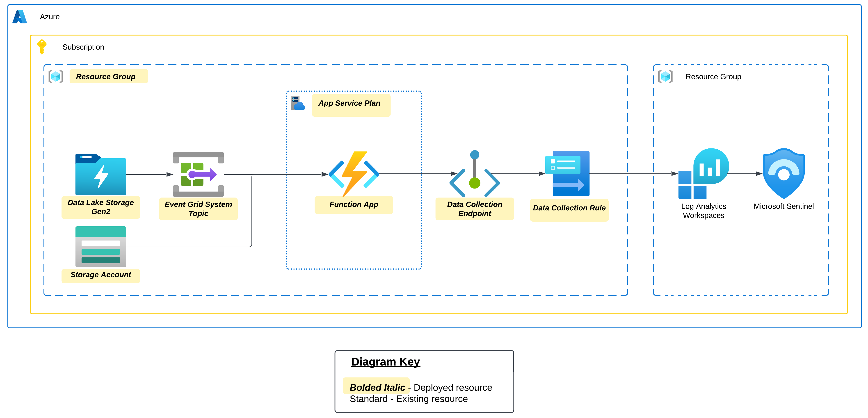Image resolution: width=868 pixels, height=418 pixels.
Task: Select the App Service Plan server icon
Action: click(298, 103)
